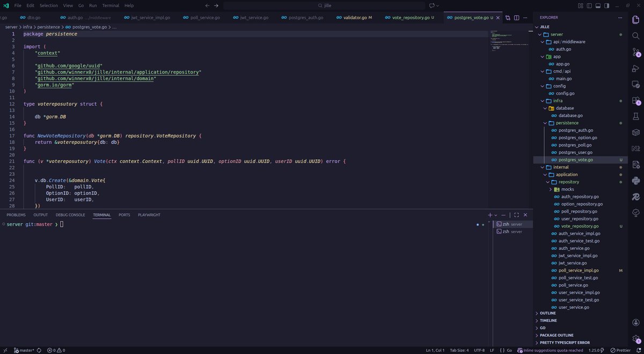Open poll_service_impl.go in the Explorer
The height and width of the screenshot is (354, 644).
[579, 270]
